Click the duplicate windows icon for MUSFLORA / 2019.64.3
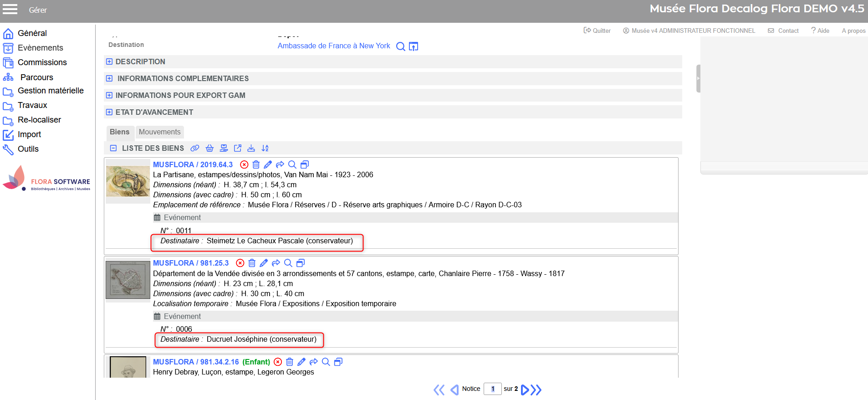 pos(305,164)
